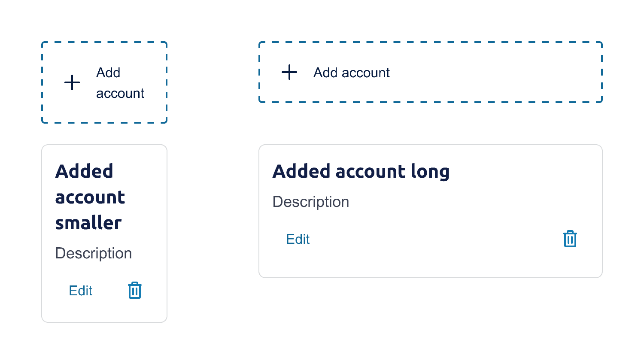
Task: Click the Add account label in the wide button
Action: coord(351,73)
